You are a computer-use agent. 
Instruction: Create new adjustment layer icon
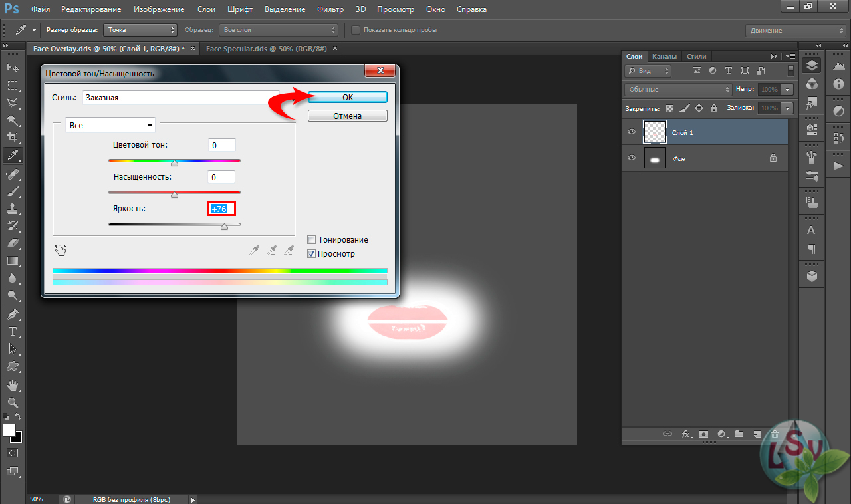point(722,434)
